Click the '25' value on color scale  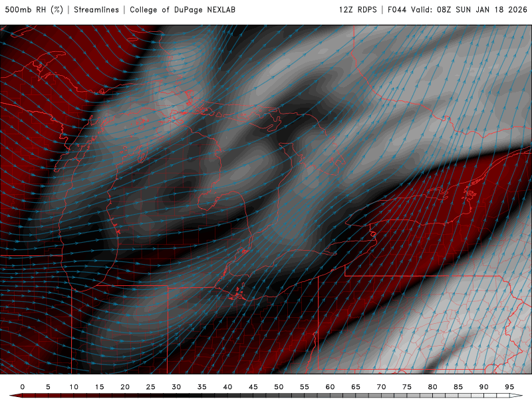(151, 387)
